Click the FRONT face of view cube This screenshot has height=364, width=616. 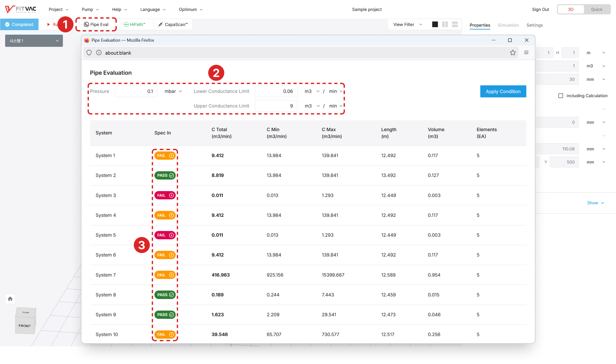pos(25,326)
